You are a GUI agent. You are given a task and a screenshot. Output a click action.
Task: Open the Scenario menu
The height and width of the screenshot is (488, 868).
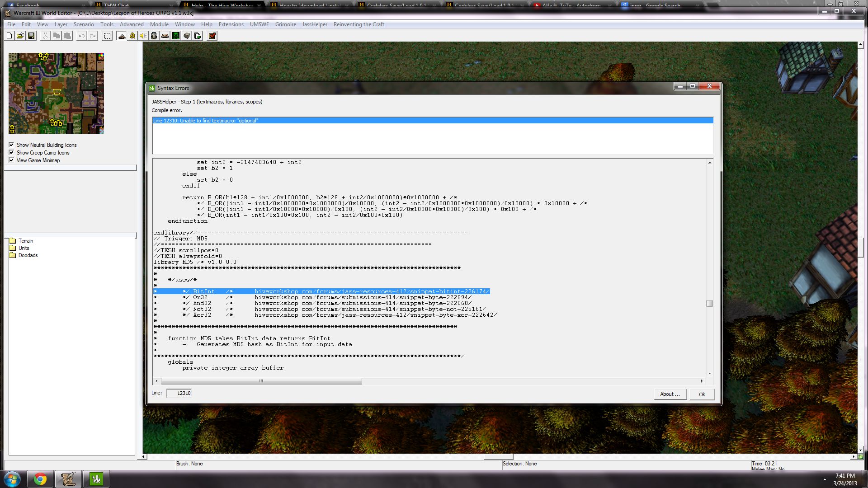point(84,24)
